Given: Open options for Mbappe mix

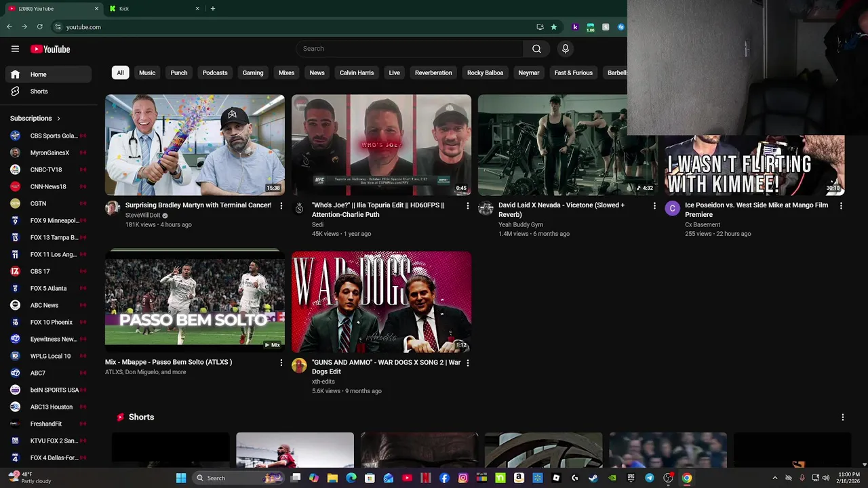Looking at the screenshot, I should pos(281,363).
